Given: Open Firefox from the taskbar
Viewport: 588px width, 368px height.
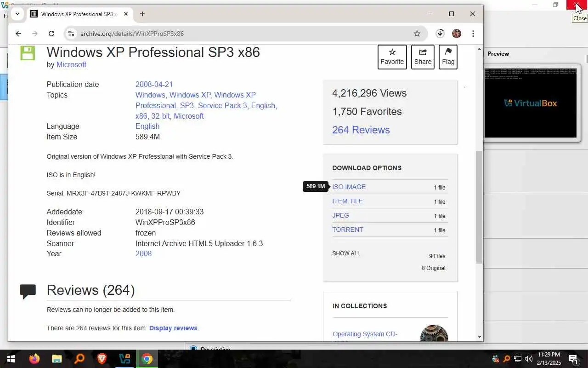Looking at the screenshot, I should click(34, 359).
